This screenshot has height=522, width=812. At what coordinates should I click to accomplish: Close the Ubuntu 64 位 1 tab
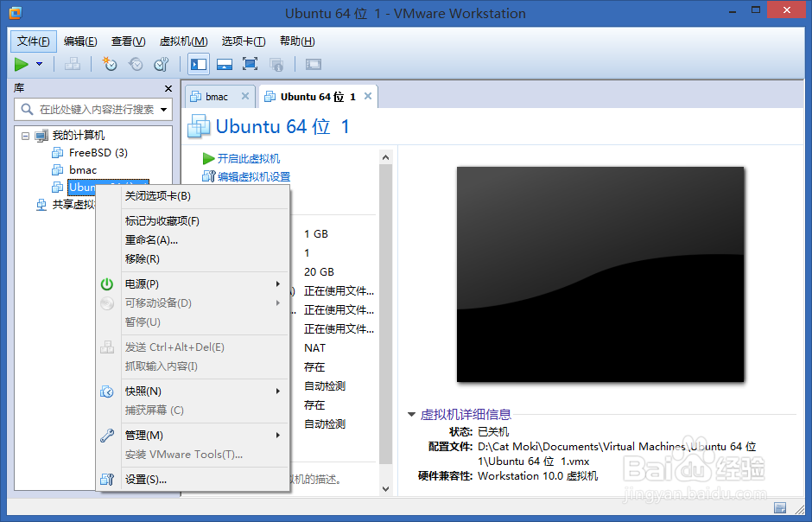[x=368, y=96]
